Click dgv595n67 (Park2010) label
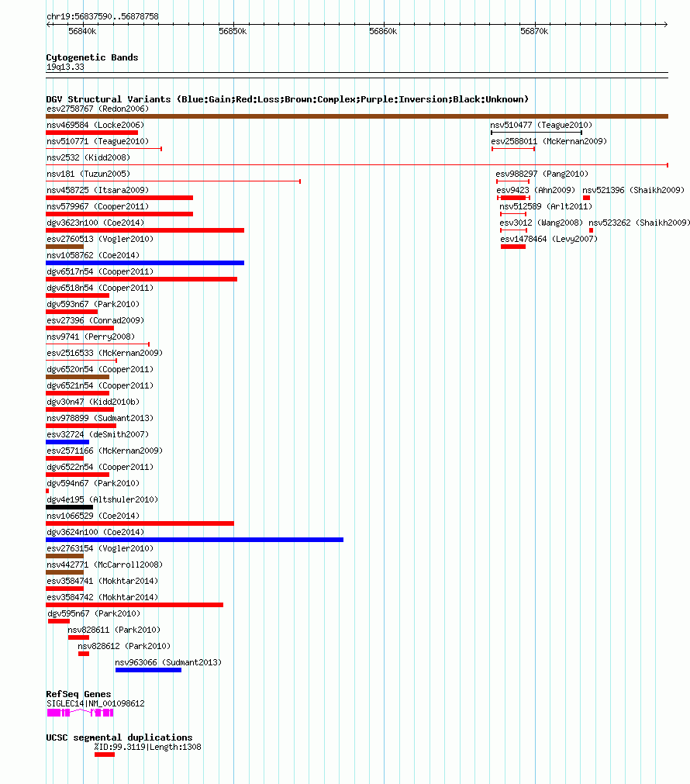The image size is (690, 784). 94,613
